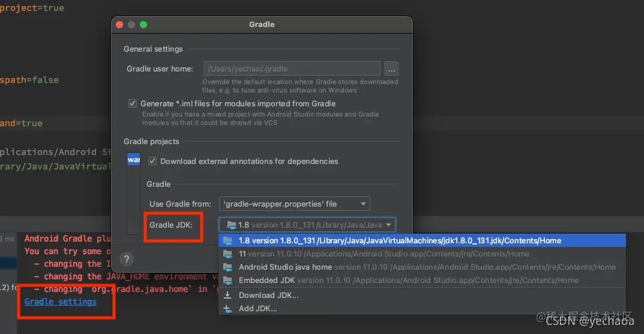Click the General settings section heading
This screenshot has height=334, width=644.
pyautogui.click(x=153, y=49)
